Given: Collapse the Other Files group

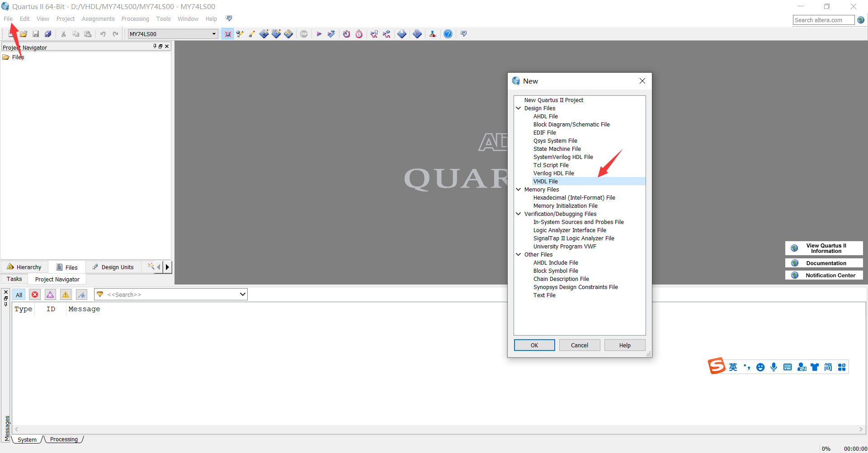Looking at the screenshot, I should click(x=519, y=254).
